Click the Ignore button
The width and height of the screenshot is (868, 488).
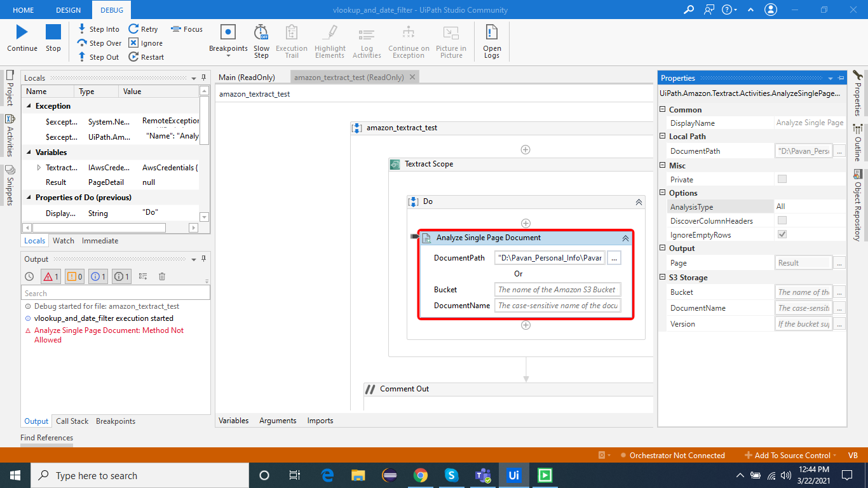coord(146,43)
